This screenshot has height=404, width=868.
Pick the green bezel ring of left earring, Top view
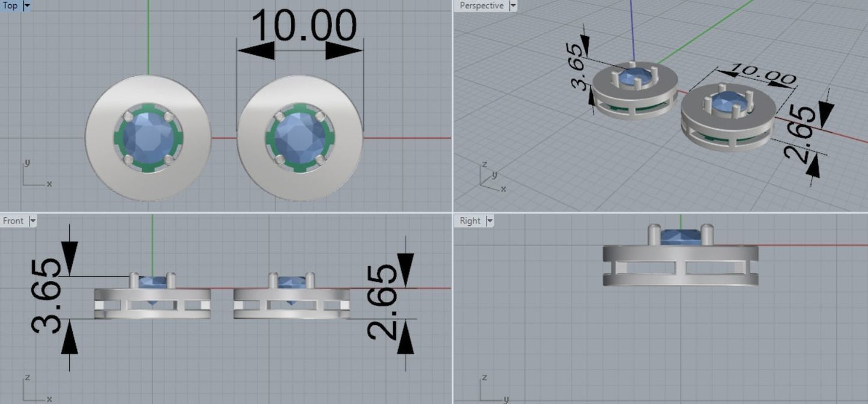(x=119, y=139)
